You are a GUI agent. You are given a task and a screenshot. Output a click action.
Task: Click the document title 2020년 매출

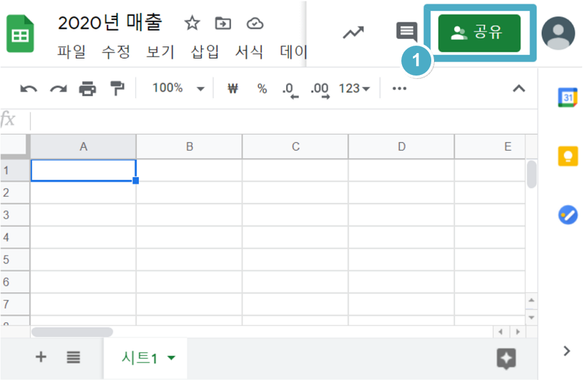pos(110,22)
